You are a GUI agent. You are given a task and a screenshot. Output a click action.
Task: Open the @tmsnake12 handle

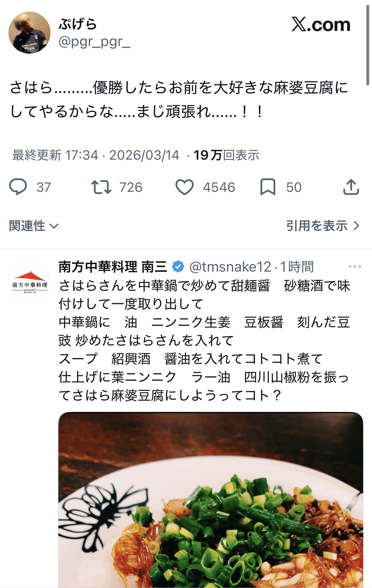[230, 267]
